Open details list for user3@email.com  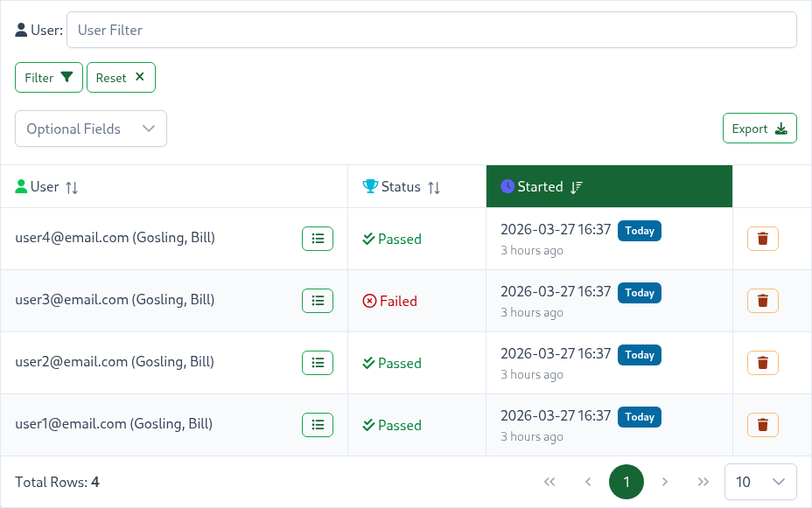[318, 301]
